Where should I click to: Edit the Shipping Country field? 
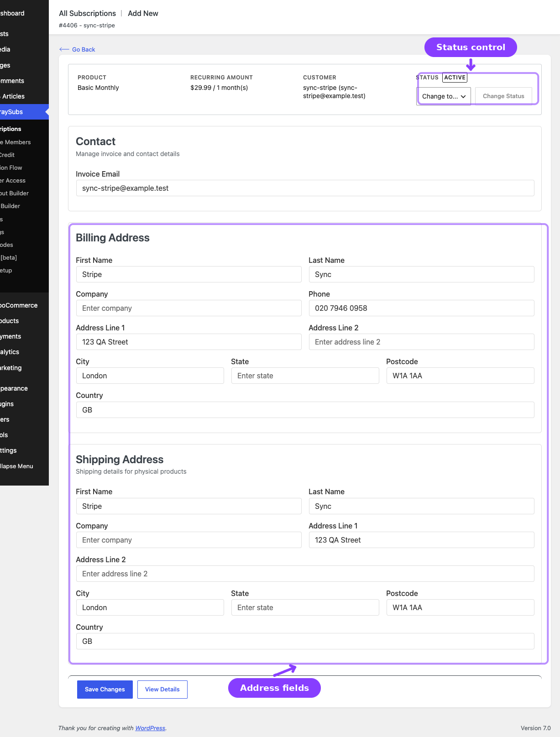click(305, 641)
